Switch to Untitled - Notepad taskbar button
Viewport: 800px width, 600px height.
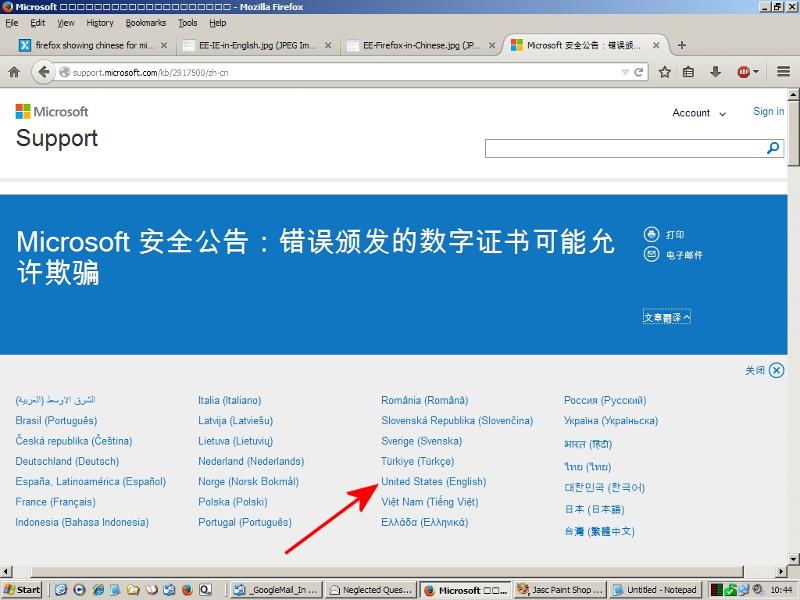click(655, 590)
